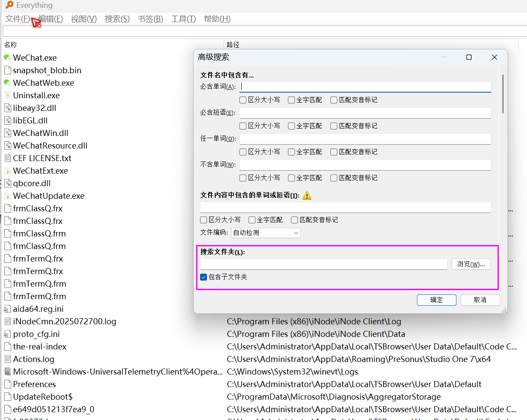Select path ending in Studio One 7\x64
The width and height of the screenshot is (527, 420).
359,359
